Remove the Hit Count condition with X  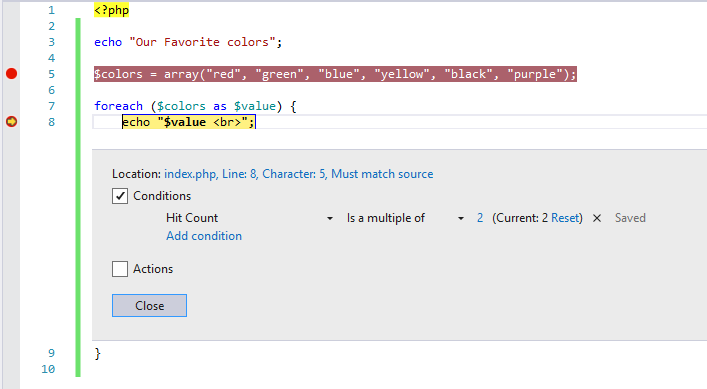[x=597, y=218]
